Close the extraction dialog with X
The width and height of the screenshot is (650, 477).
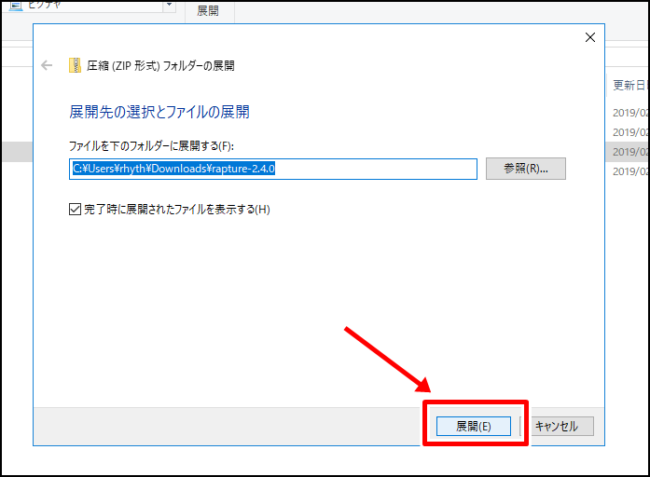(x=590, y=37)
